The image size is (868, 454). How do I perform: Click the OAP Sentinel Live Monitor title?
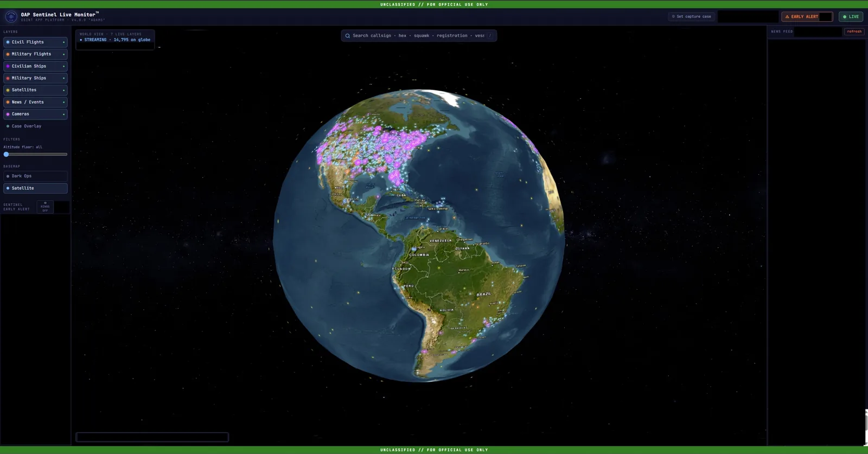click(59, 15)
